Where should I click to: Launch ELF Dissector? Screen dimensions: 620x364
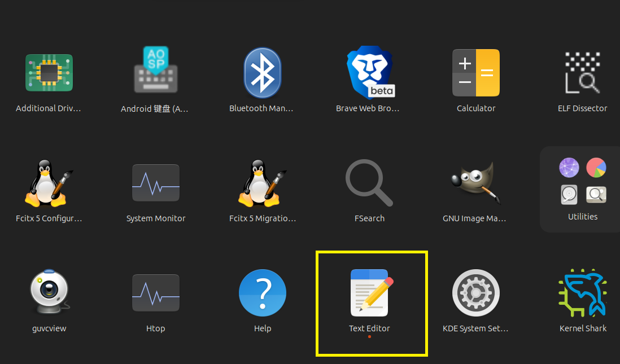point(582,73)
